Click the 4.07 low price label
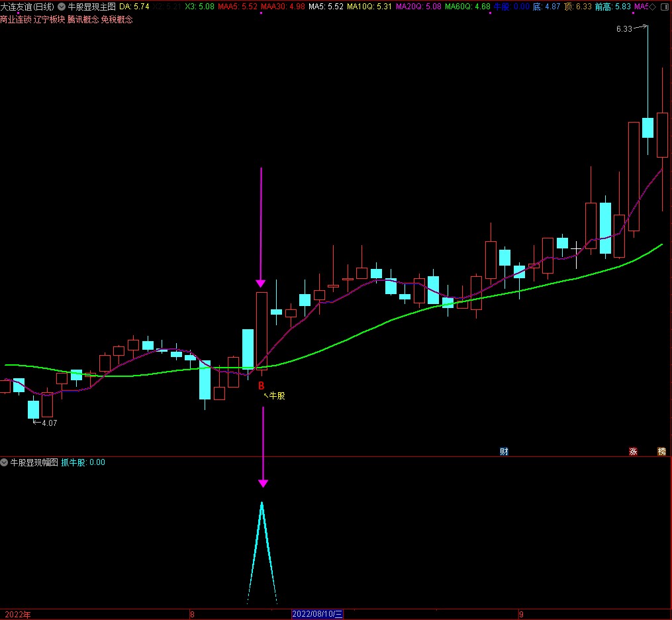 click(49, 423)
